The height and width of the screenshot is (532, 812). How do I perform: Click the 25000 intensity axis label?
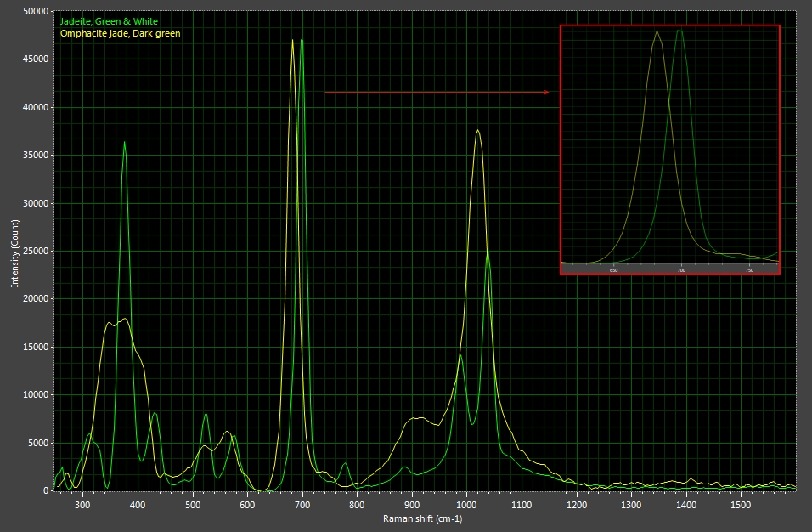(37, 251)
